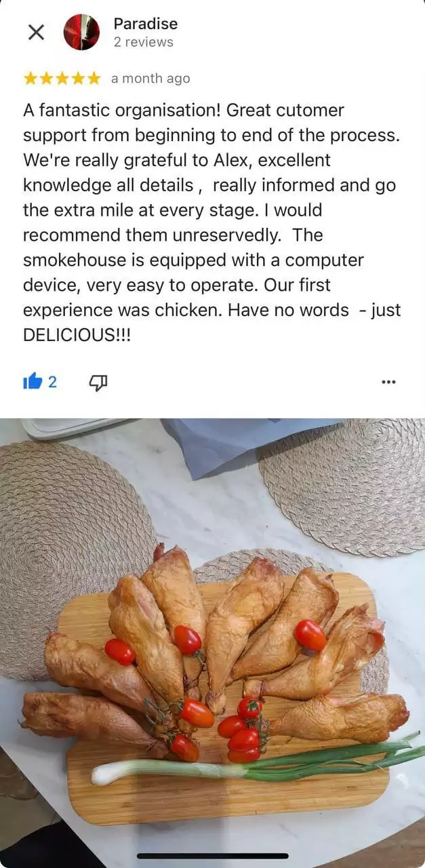Close the review with the X icon
The image size is (425, 868).
(x=36, y=32)
